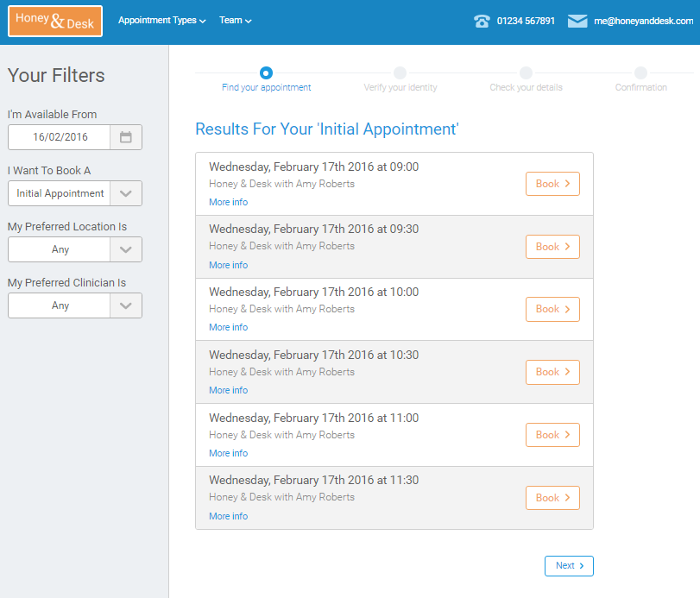The width and height of the screenshot is (700, 598).
Task: Expand the Initial Appointment type dropdown
Action: click(126, 193)
